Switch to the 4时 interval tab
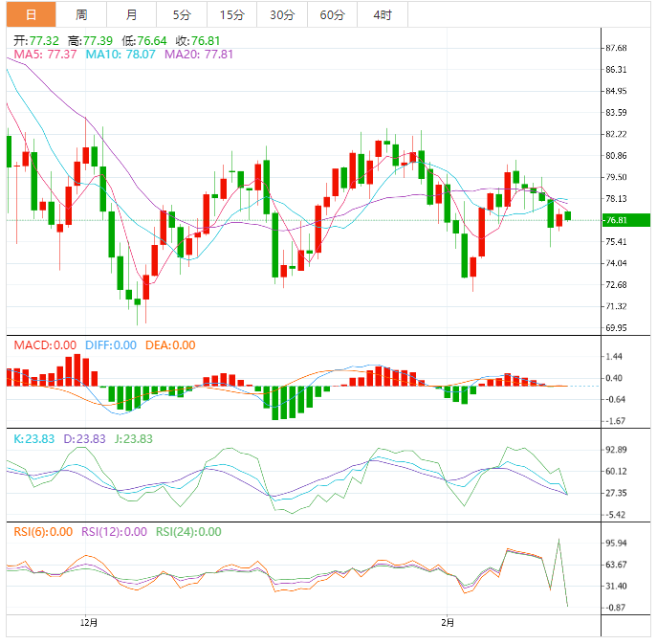 [383, 14]
